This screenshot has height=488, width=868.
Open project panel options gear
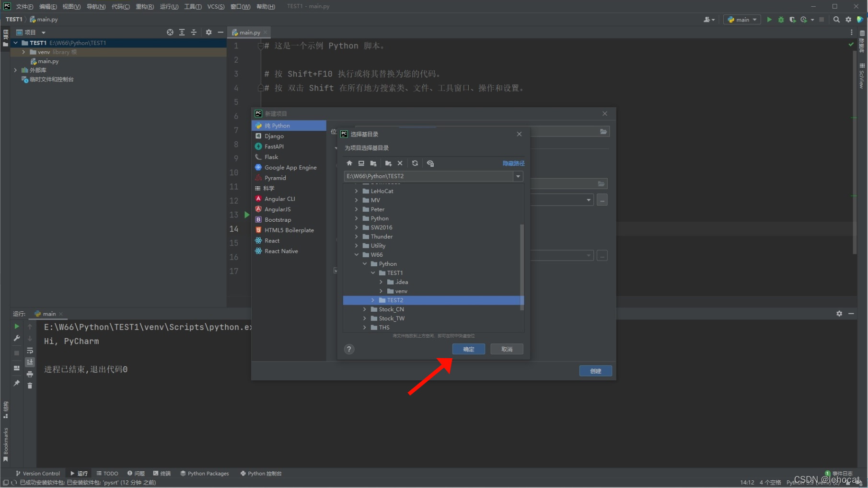(x=208, y=32)
